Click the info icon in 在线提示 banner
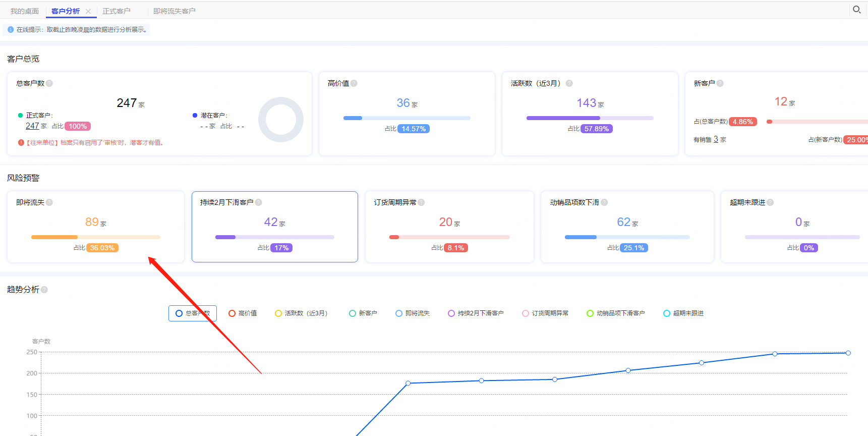 pos(11,30)
